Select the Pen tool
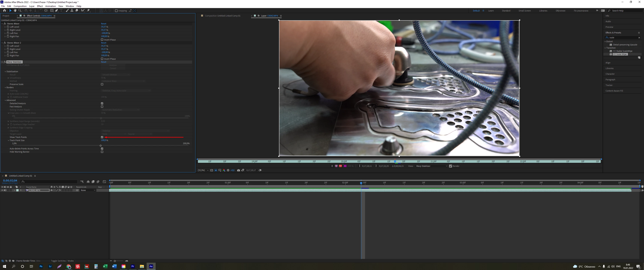Viewport: 644px width, 270px height. [57, 11]
